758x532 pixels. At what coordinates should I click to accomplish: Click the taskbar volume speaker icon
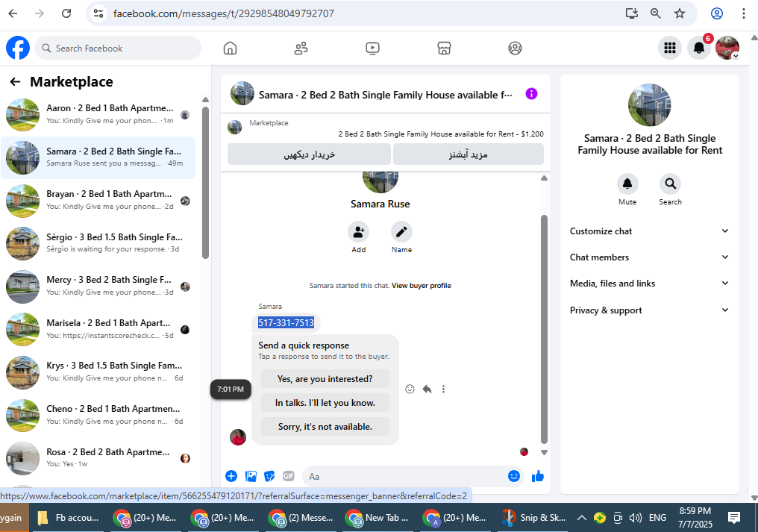point(635,518)
